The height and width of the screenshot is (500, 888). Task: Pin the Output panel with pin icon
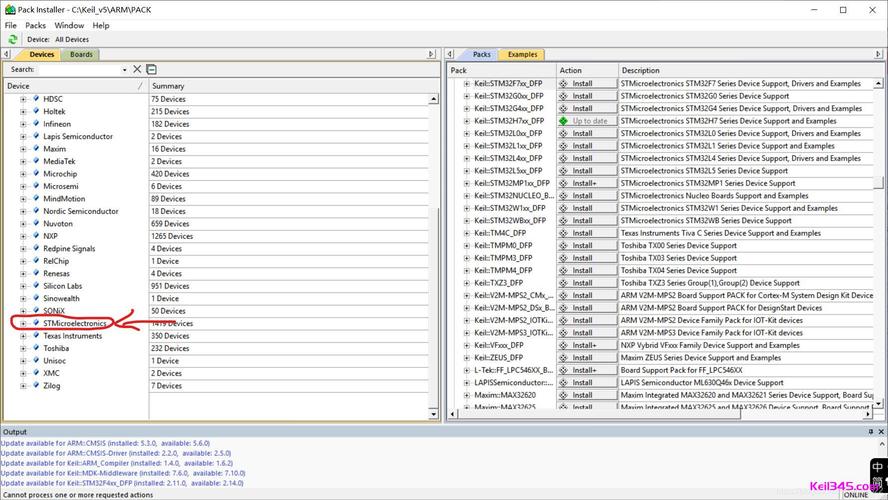871,431
